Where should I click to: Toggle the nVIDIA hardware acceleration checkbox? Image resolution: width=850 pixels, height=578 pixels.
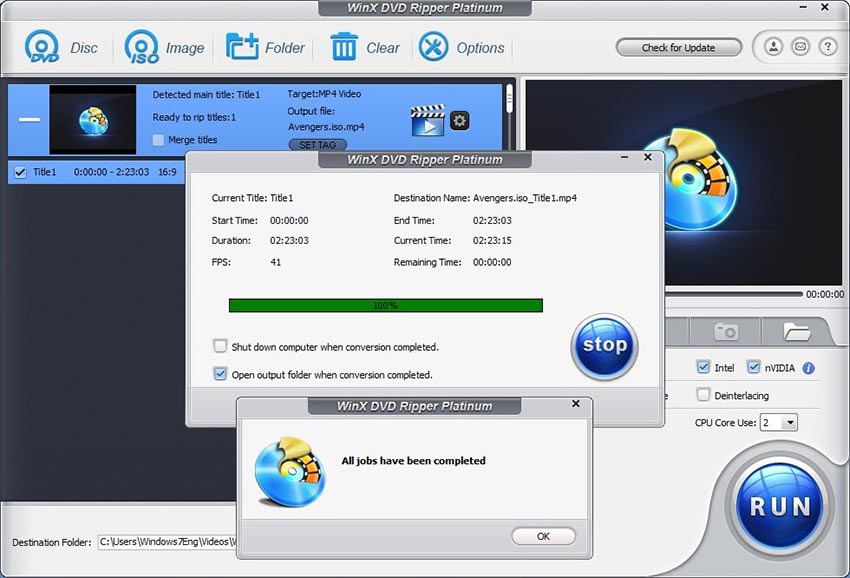click(754, 368)
